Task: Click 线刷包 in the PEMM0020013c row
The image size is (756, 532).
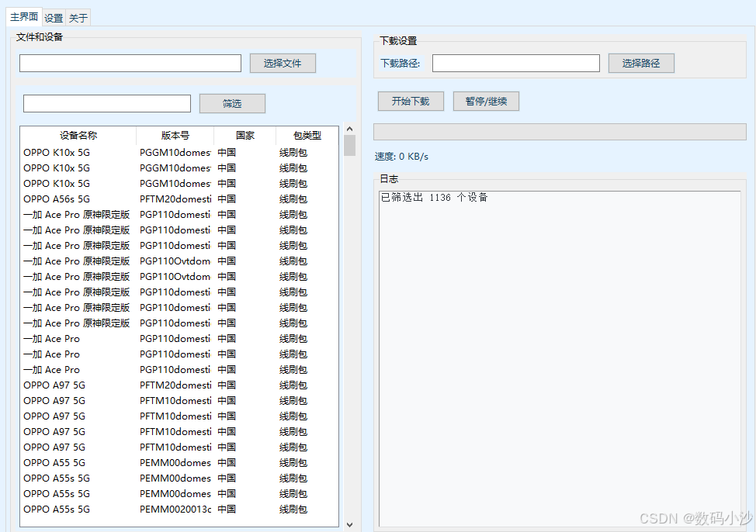Action: pos(293,510)
